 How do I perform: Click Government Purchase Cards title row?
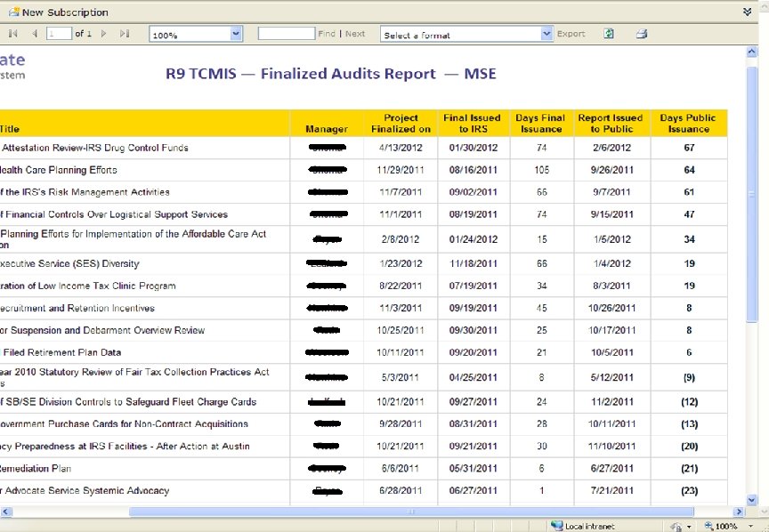pos(124,424)
